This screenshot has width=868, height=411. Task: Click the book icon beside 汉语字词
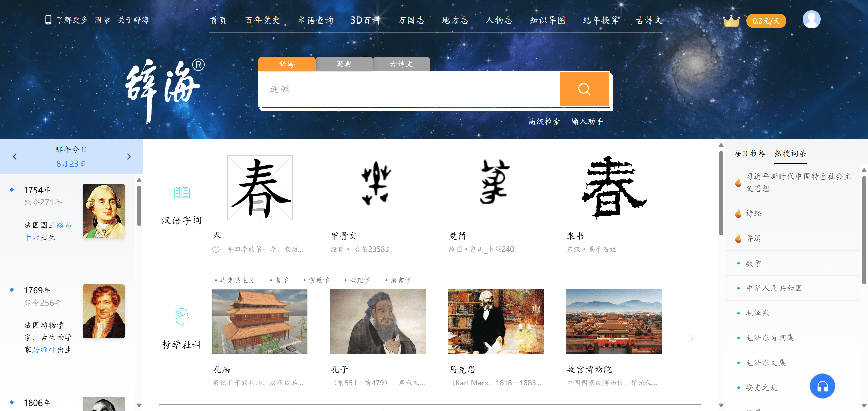[181, 192]
